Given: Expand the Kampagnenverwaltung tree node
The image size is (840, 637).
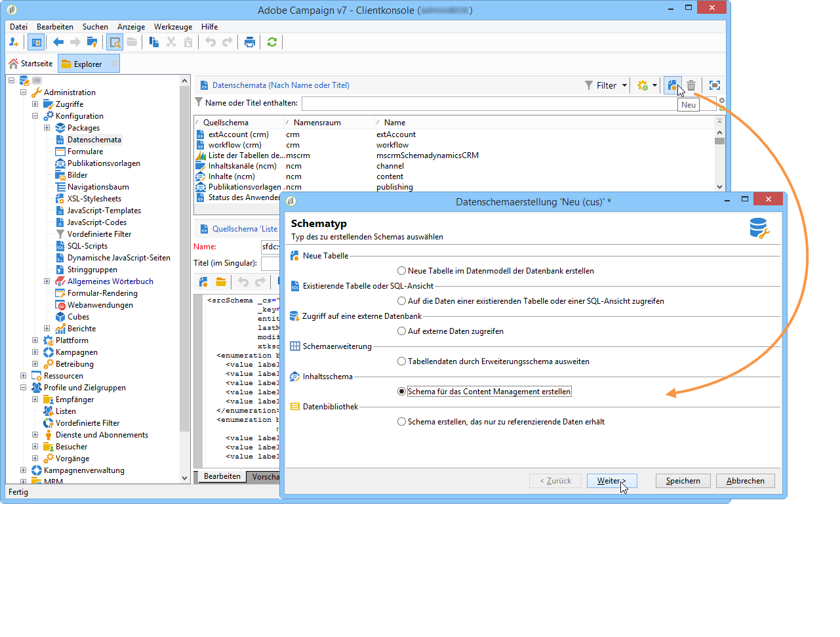Looking at the screenshot, I should click(x=24, y=470).
